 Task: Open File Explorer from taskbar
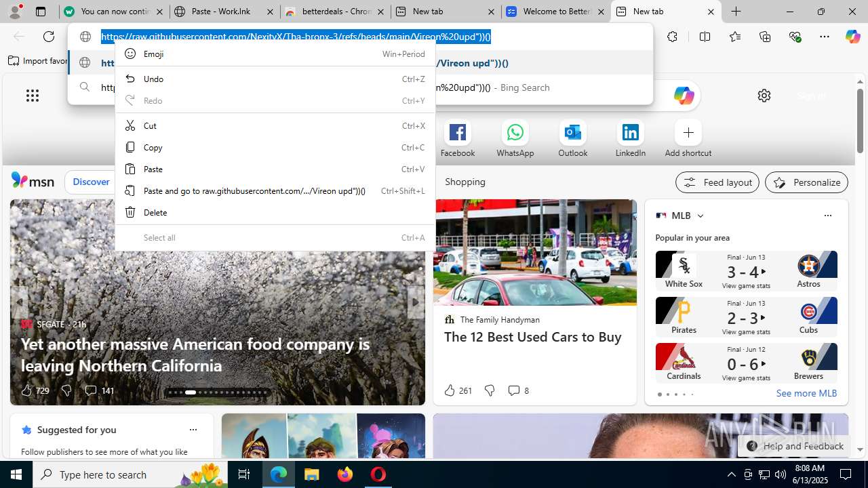pos(311,474)
